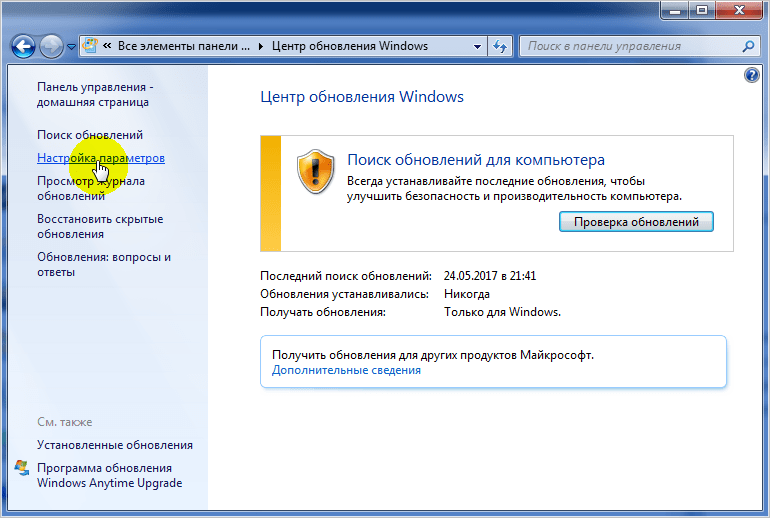Open help with the blue question mark icon
Viewport: 770px width, 518px height.
(751, 75)
